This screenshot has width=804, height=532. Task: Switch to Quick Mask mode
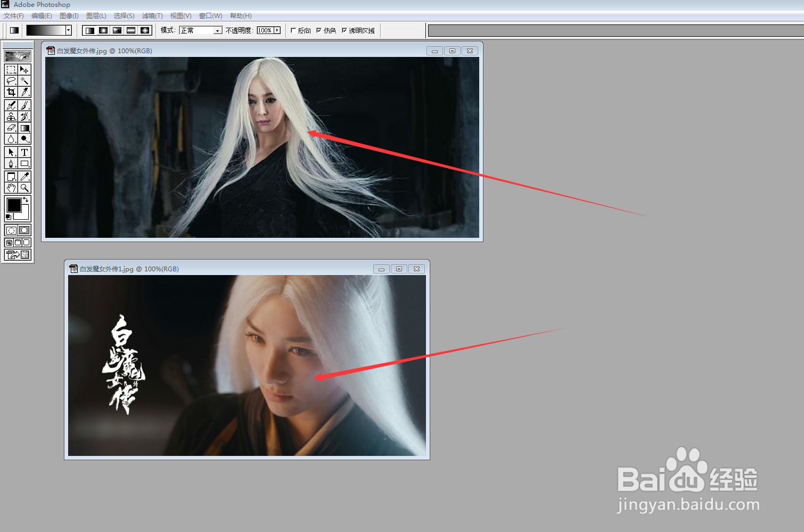24,230
